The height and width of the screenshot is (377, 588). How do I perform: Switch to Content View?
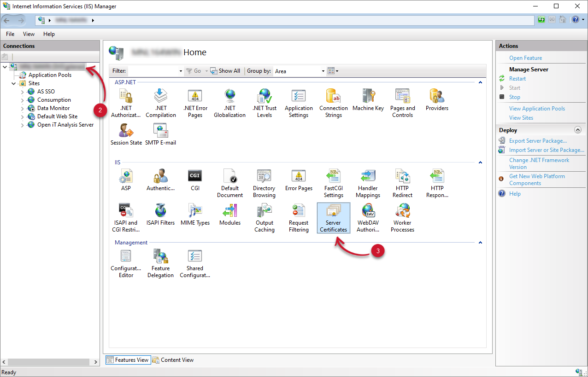pos(173,360)
